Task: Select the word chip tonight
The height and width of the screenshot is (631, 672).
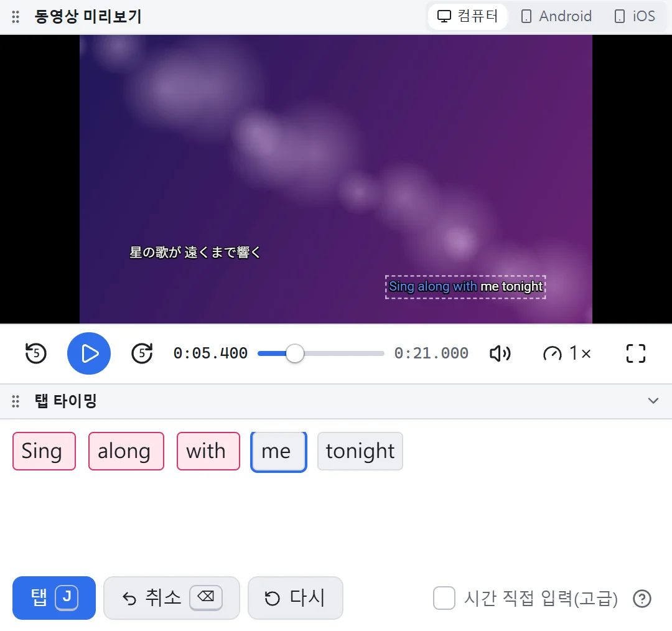Action: (360, 451)
